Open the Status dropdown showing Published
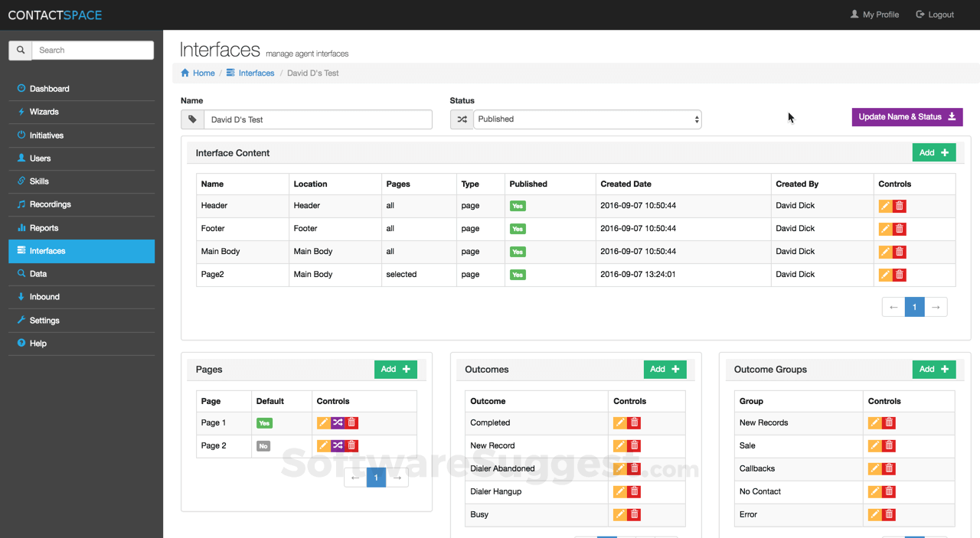The height and width of the screenshot is (538, 980). click(x=586, y=119)
